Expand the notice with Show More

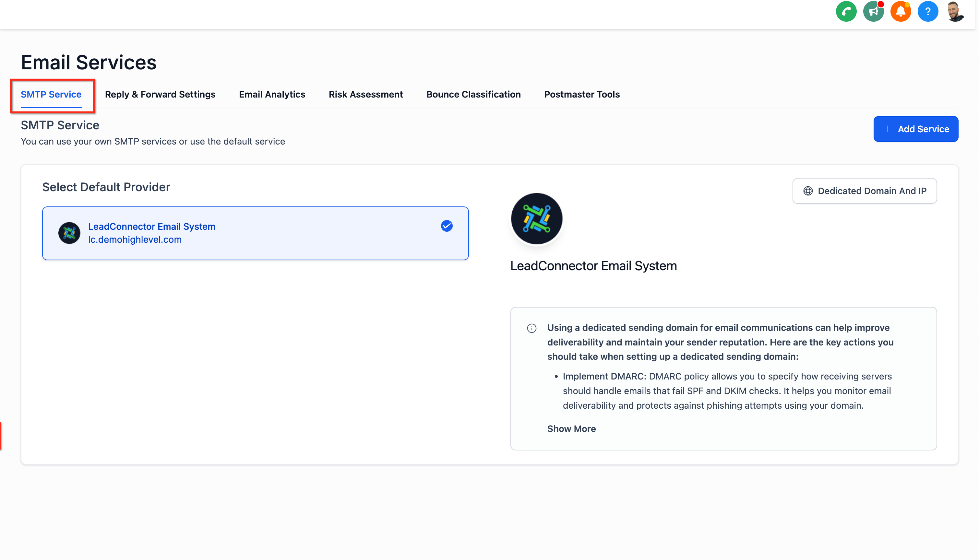571,428
